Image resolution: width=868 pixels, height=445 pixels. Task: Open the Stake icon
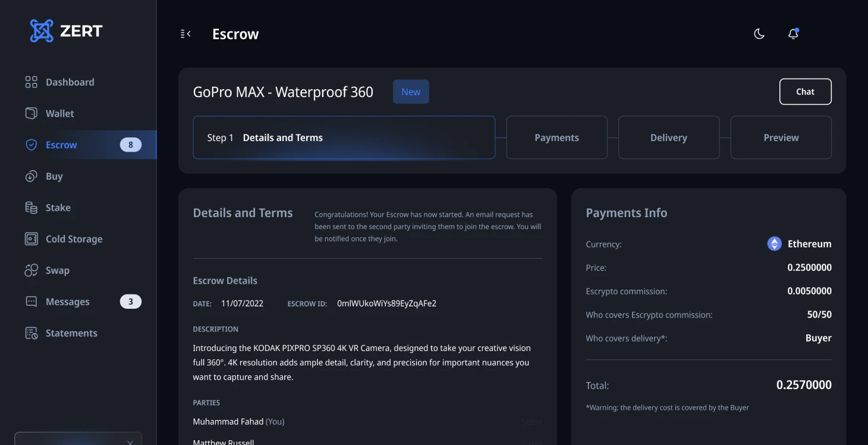(x=31, y=207)
